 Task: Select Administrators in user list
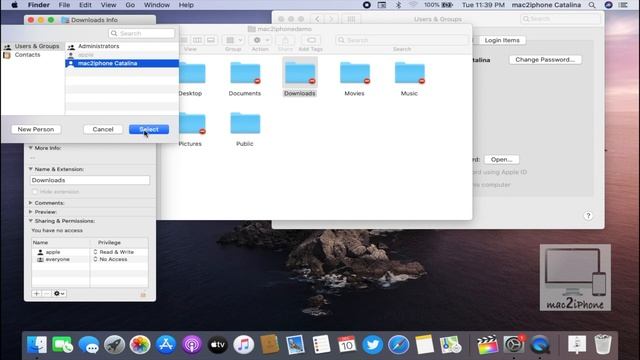click(122, 46)
